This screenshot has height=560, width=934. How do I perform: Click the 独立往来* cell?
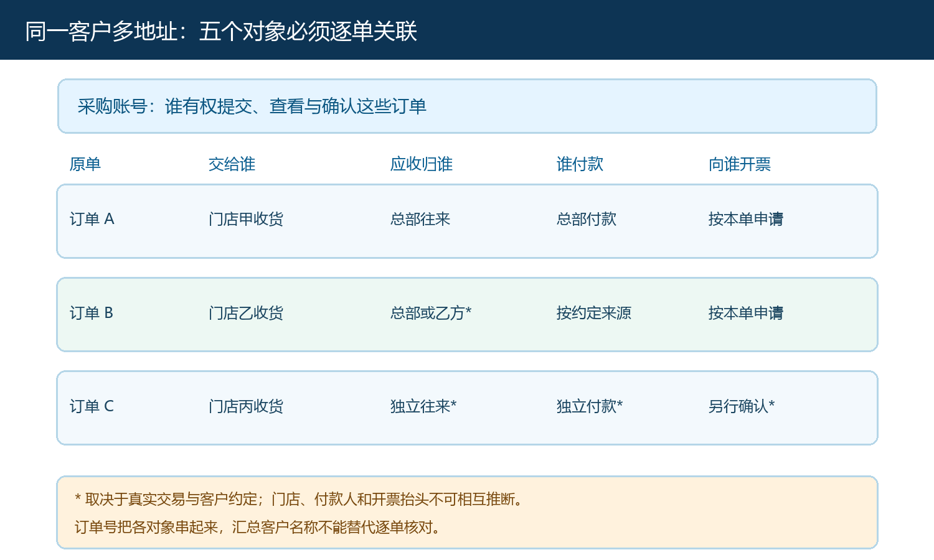(x=423, y=406)
